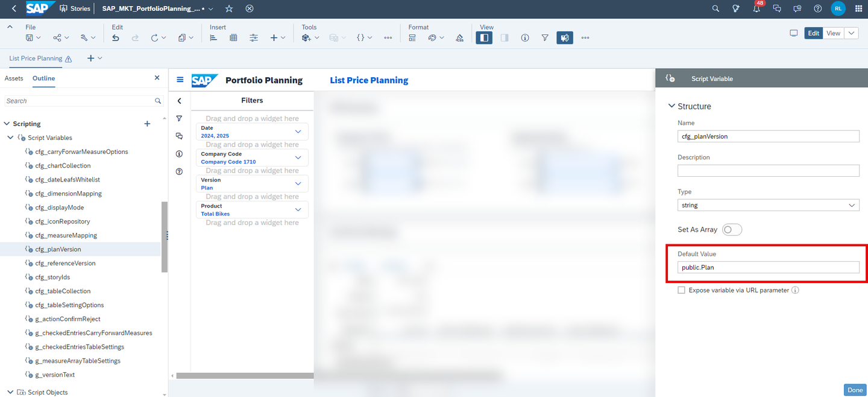Expand the Script Objects node
This screenshot has height=397, width=868.
coord(10,392)
